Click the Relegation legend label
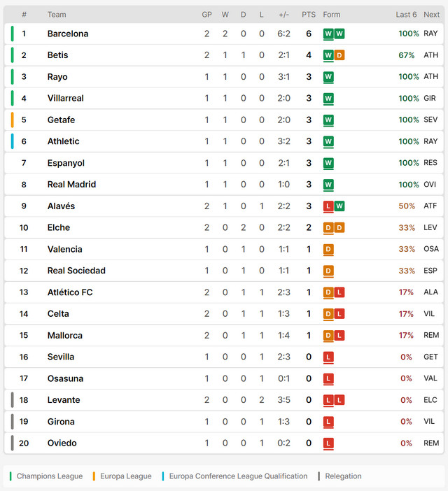This screenshot has width=448, height=491. (x=343, y=476)
